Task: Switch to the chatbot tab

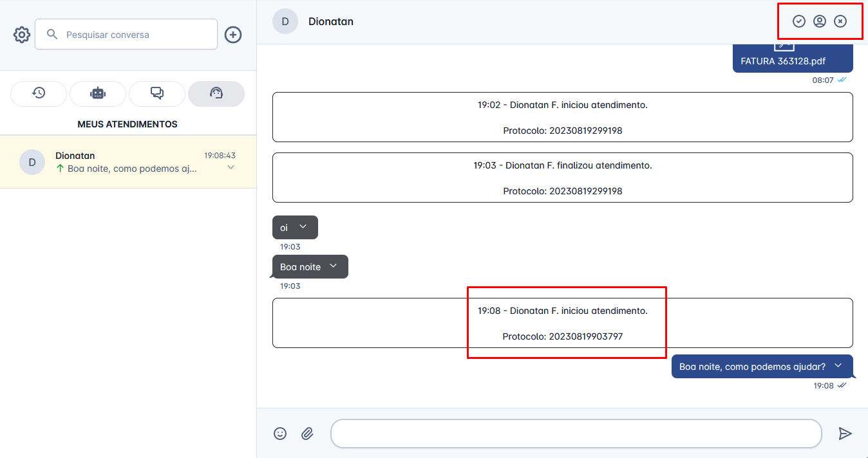Action: tap(98, 93)
